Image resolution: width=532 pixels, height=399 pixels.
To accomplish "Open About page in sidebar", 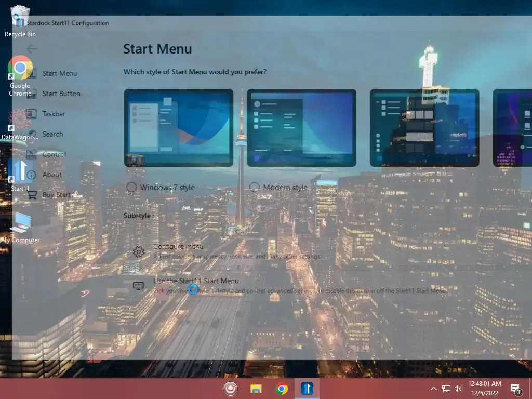I will click(52, 175).
